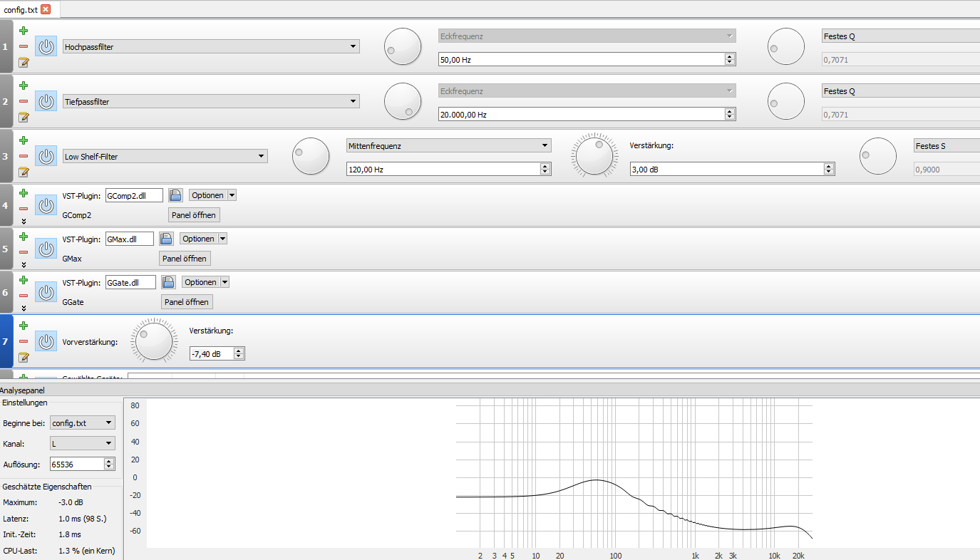Open the Mittenfrequenz dropdown
The height and width of the screenshot is (560, 980).
448,145
